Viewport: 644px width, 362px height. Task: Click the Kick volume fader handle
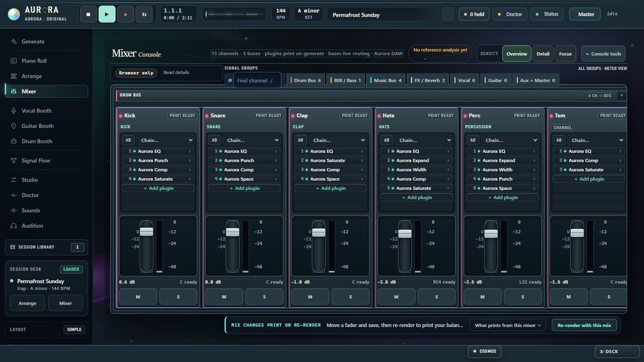click(146, 232)
